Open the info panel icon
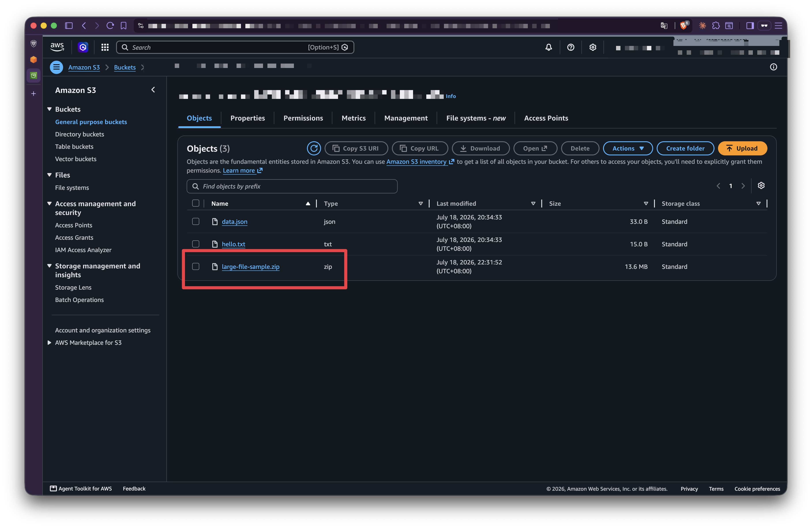812x528 pixels. point(773,67)
